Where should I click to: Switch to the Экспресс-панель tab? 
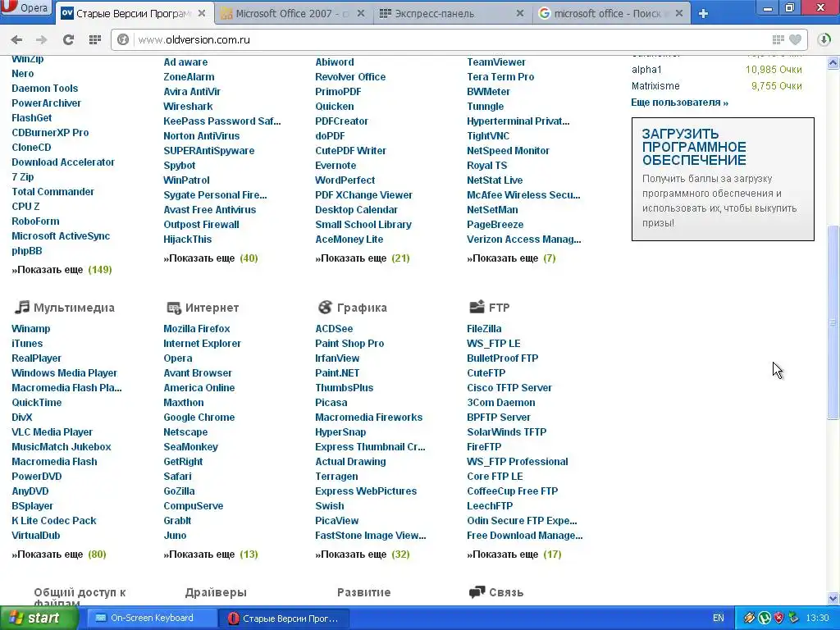[452, 14]
